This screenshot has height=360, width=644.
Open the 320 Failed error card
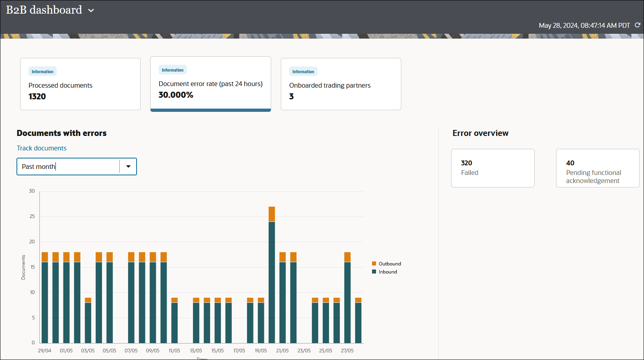click(493, 168)
